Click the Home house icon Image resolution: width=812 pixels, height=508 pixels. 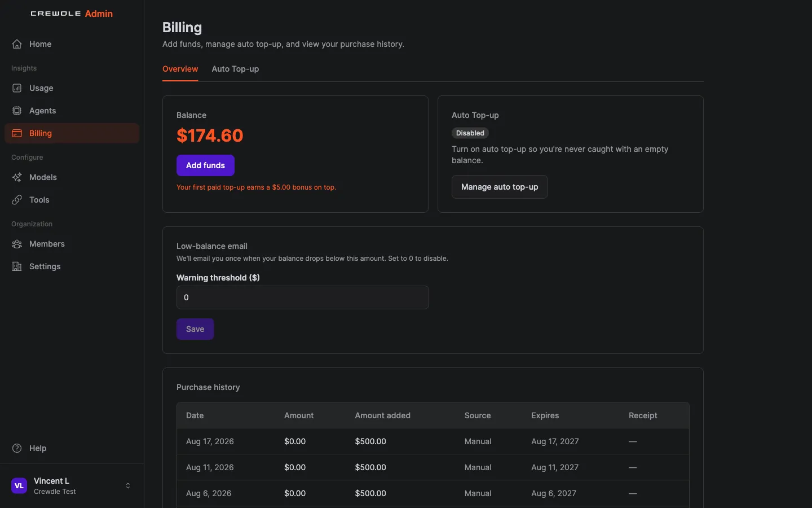(17, 44)
